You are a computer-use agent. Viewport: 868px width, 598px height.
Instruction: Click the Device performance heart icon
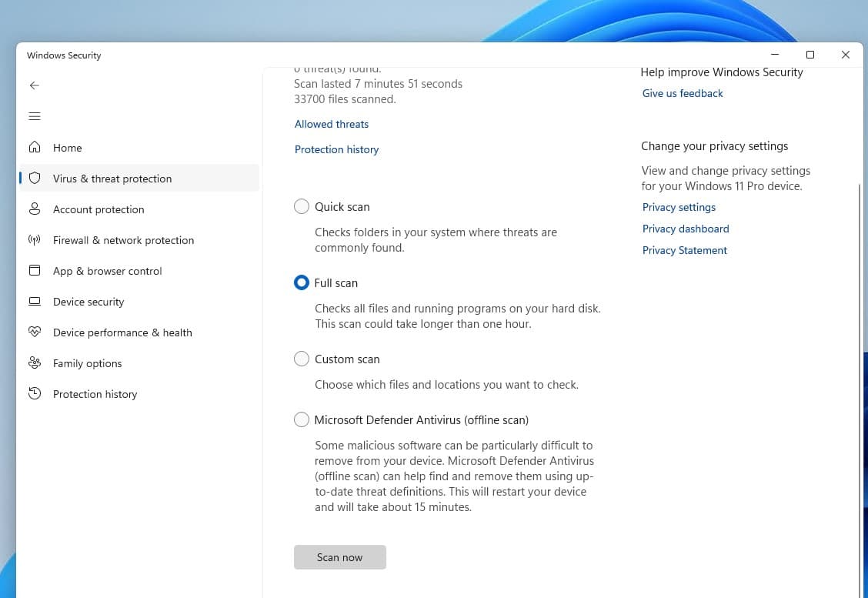pyautogui.click(x=34, y=332)
